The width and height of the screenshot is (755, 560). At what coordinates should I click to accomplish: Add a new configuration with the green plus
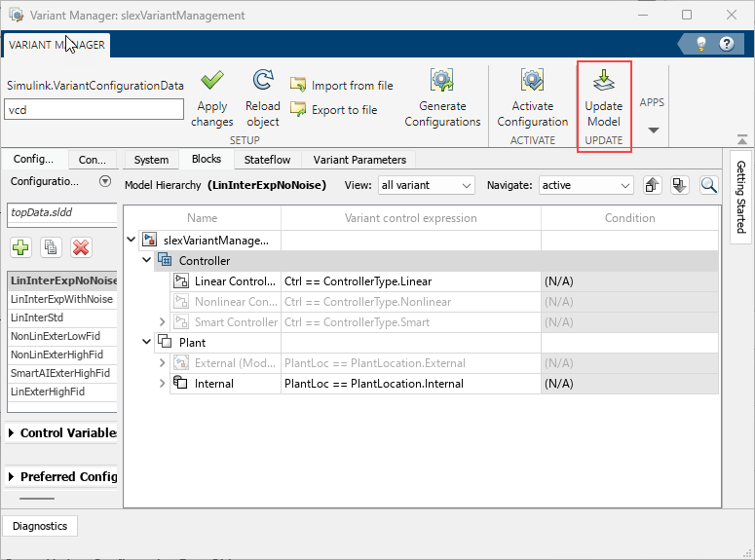(20, 247)
